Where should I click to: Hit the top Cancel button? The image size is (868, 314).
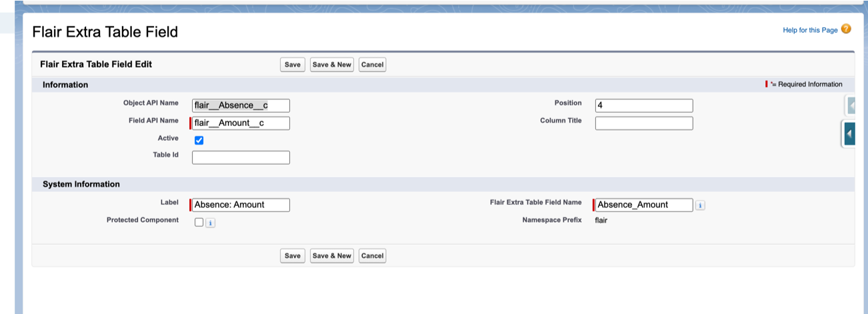point(372,65)
